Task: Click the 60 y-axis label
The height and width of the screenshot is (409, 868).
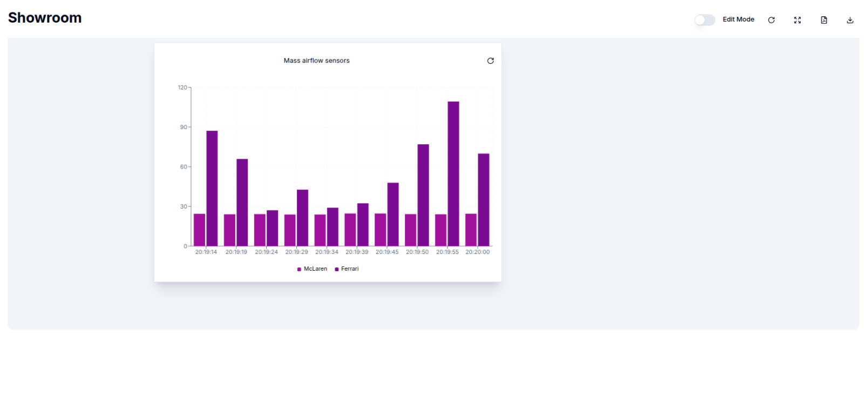Action: (184, 167)
